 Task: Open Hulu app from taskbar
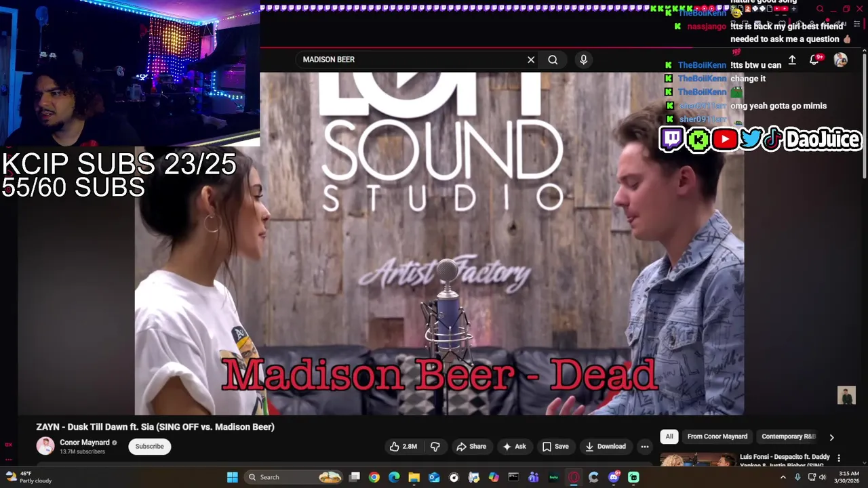(x=553, y=477)
